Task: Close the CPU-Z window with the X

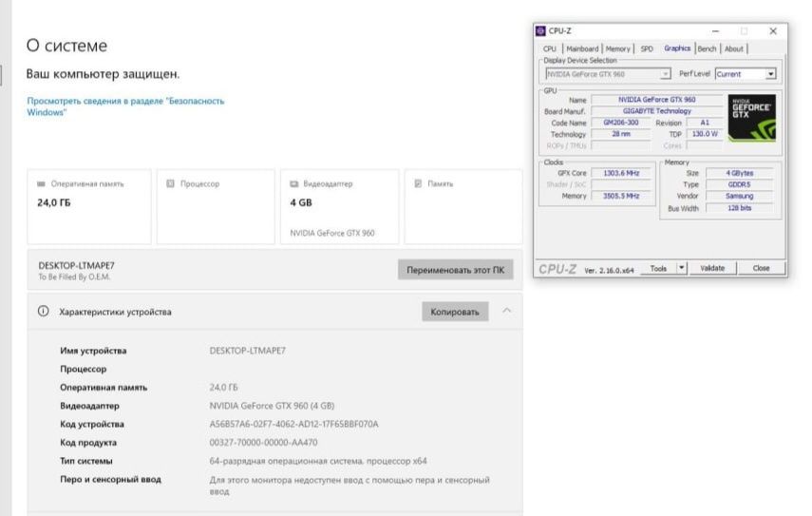Action: click(773, 31)
